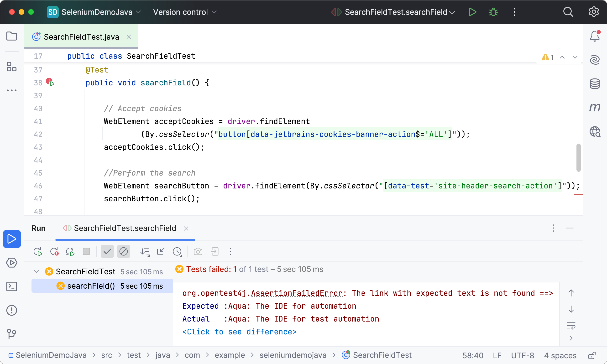Toggle Show Ignored tests button
Viewport: 607px width, 364px height.
pos(123,252)
